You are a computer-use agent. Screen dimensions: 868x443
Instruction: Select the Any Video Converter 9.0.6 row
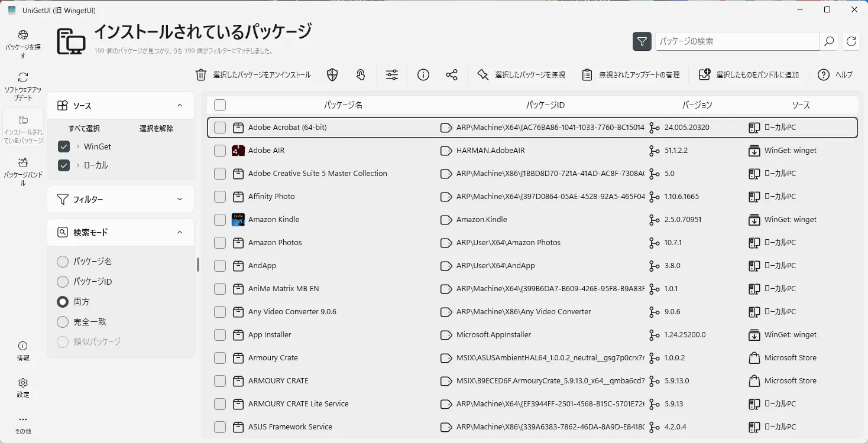532,312
